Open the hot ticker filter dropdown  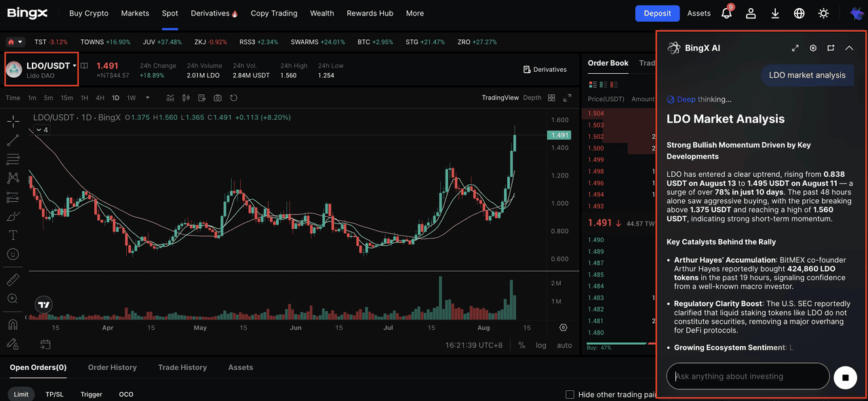pos(16,42)
